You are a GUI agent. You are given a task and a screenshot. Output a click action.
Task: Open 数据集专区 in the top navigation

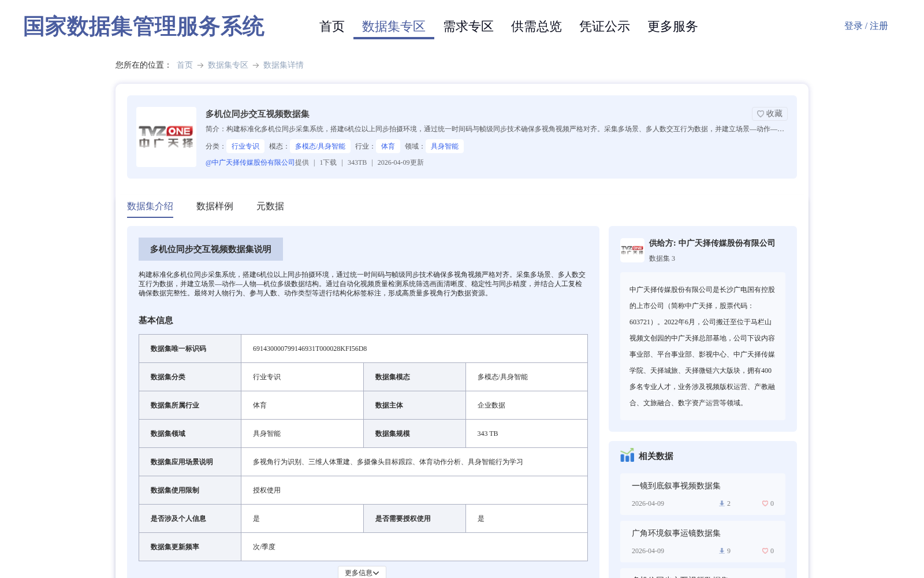[394, 27]
